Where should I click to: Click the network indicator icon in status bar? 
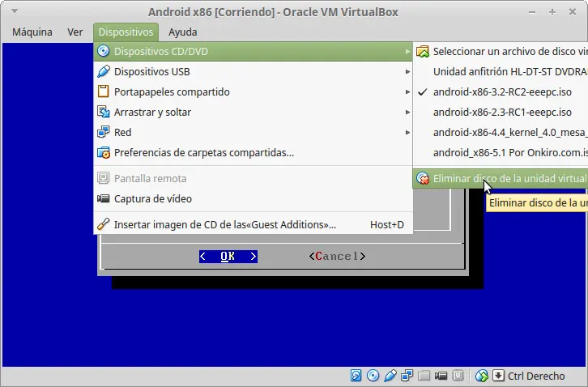pos(407,376)
